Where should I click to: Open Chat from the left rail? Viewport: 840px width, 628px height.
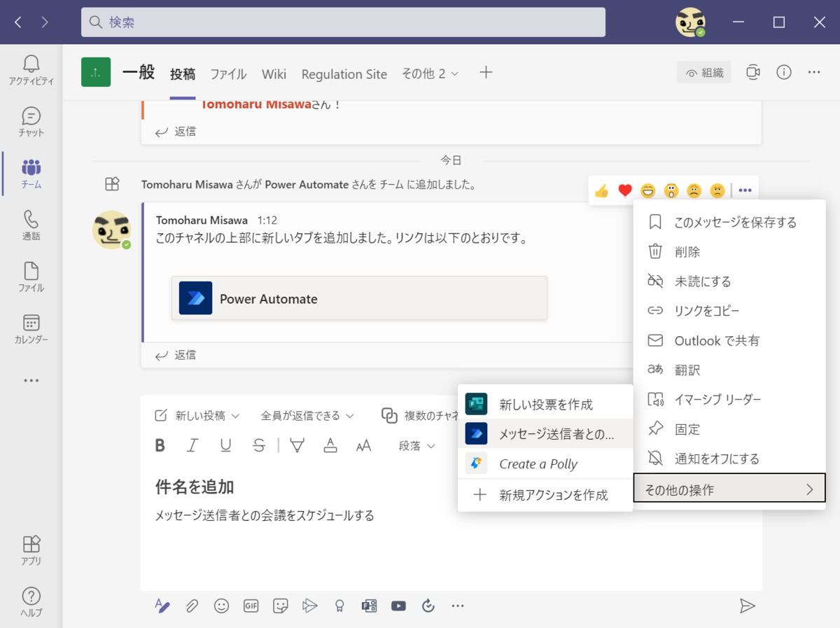tap(31, 123)
